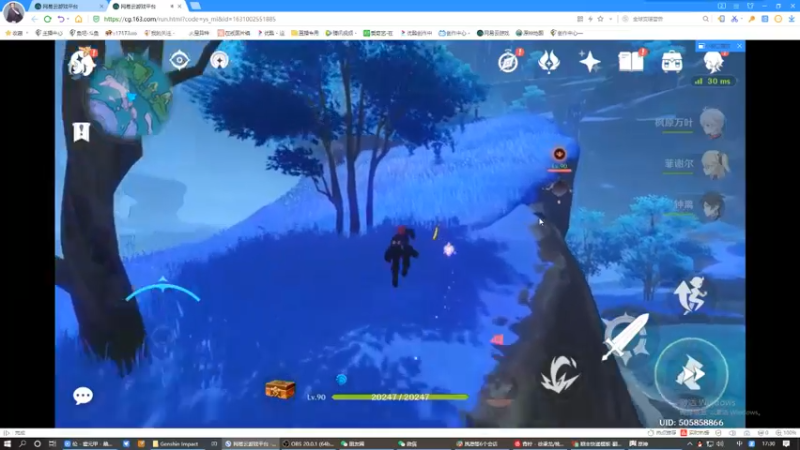Switch to OBS 20.0.1 taskbar item
This screenshot has width=800, height=450.
pos(310,444)
